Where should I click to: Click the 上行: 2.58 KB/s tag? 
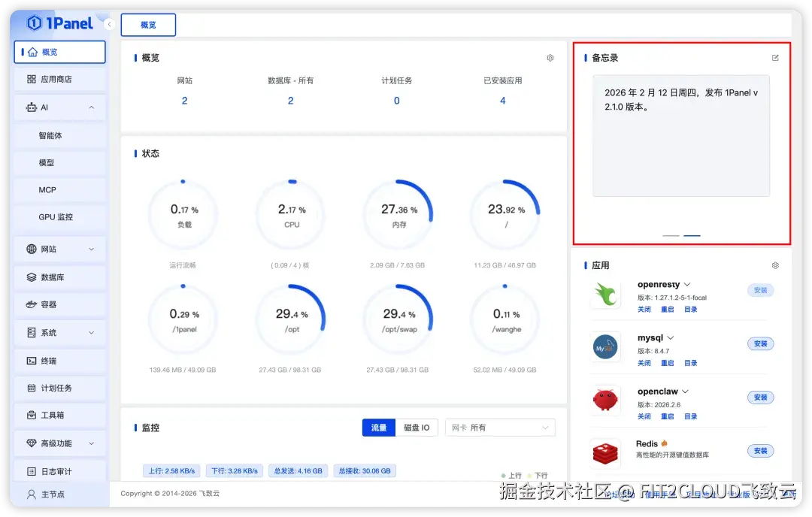click(x=172, y=471)
